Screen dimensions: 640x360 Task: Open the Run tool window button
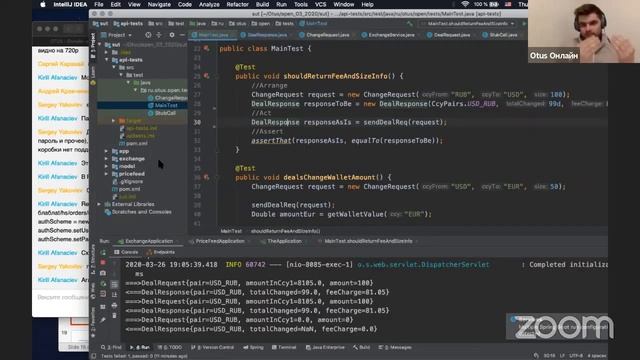coord(140,348)
